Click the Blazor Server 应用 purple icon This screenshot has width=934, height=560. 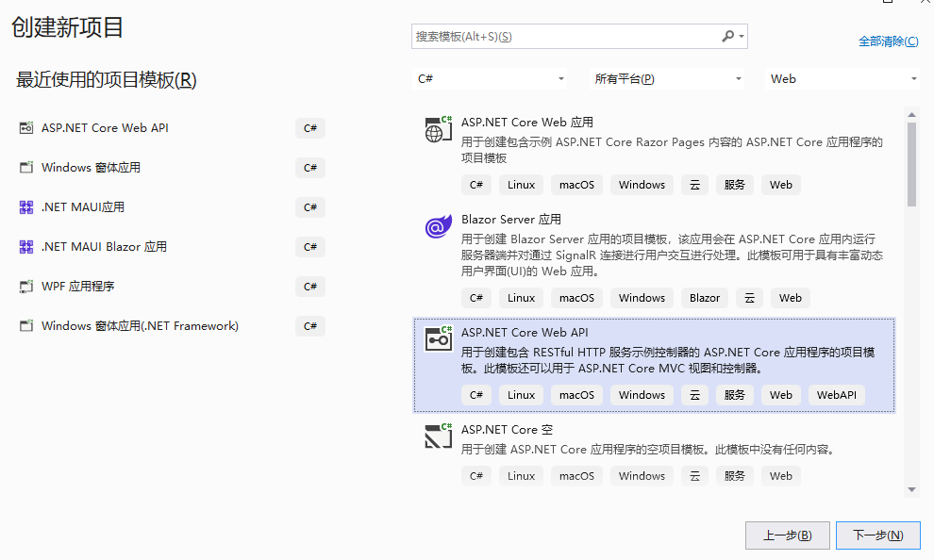(x=438, y=226)
